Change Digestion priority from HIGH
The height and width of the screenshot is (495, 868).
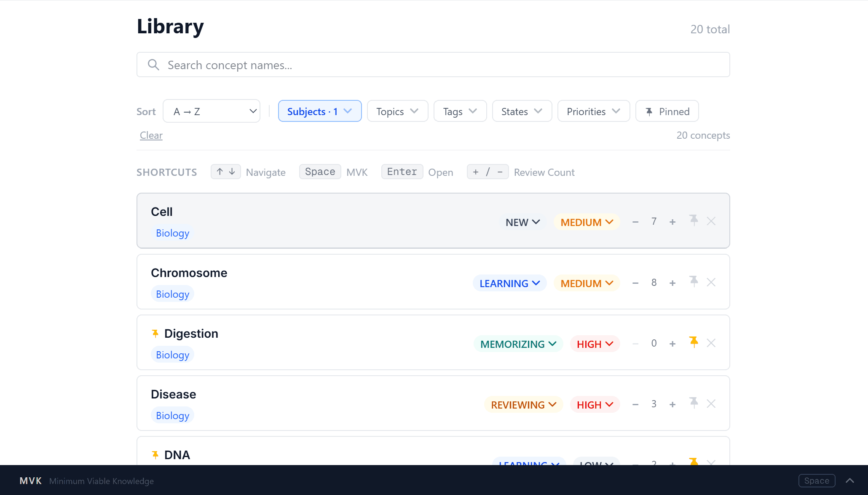tap(595, 344)
